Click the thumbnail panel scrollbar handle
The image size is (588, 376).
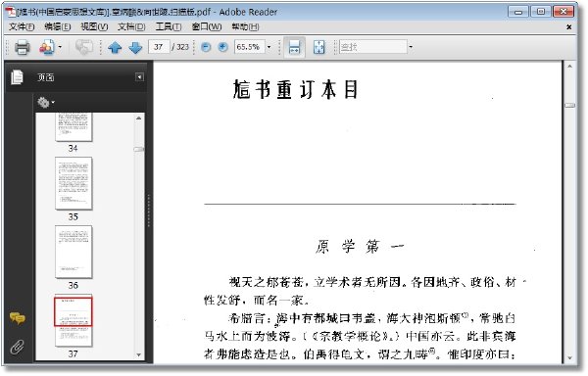139,149
